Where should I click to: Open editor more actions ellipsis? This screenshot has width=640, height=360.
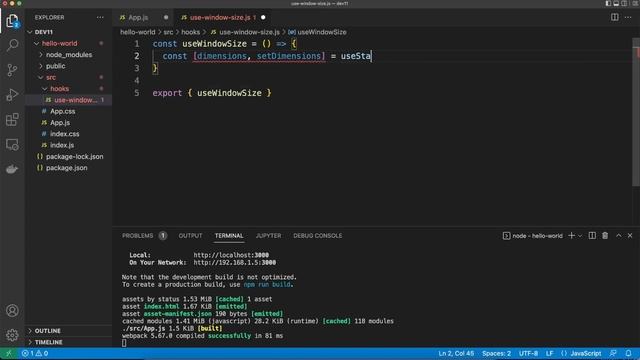628,17
